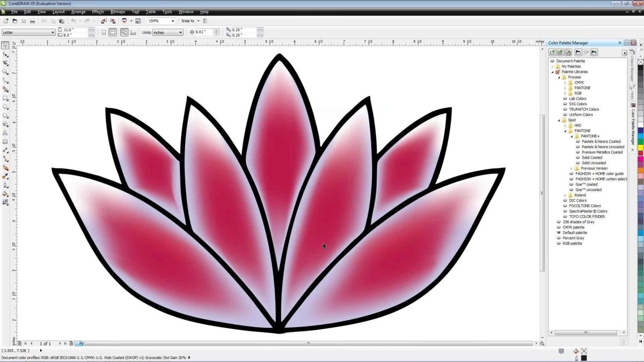Select Solid Coated under PANTONE+
This screenshot has width=644, height=362.
point(592,158)
